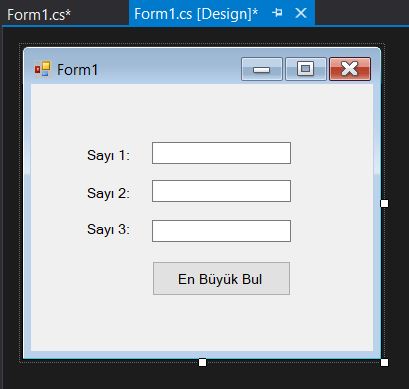Select the Form1.cs [Design] tab
The image size is (409, 389).
coord(196,14)
